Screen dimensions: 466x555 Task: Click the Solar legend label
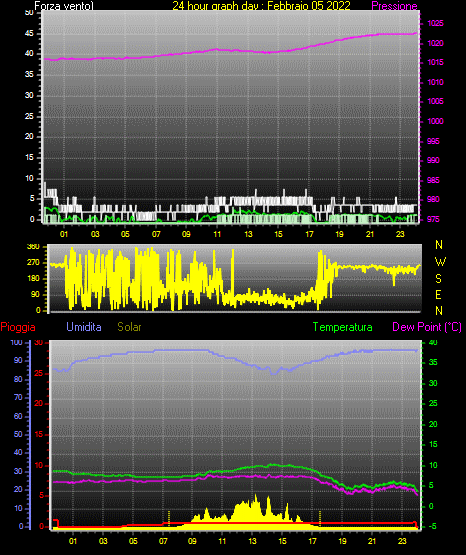(129, 327)
